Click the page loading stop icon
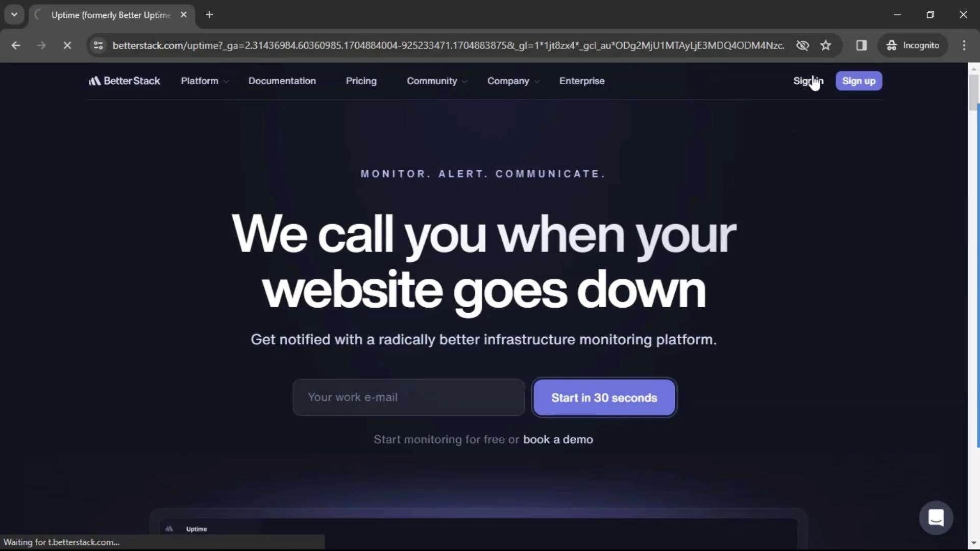Screen dimensions: 980x551 click(66, 45)
